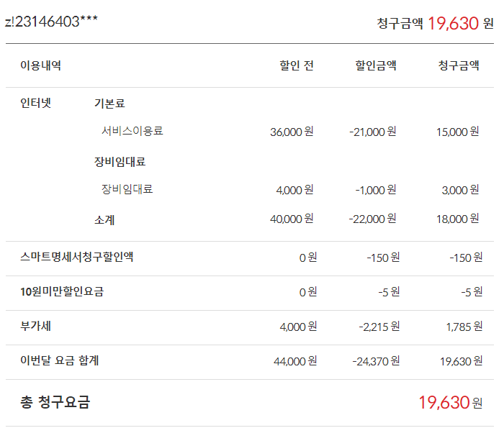504x428 pixels.
Task: Click the 3,000 원 equipment rental charge
Action: point(460,190)
